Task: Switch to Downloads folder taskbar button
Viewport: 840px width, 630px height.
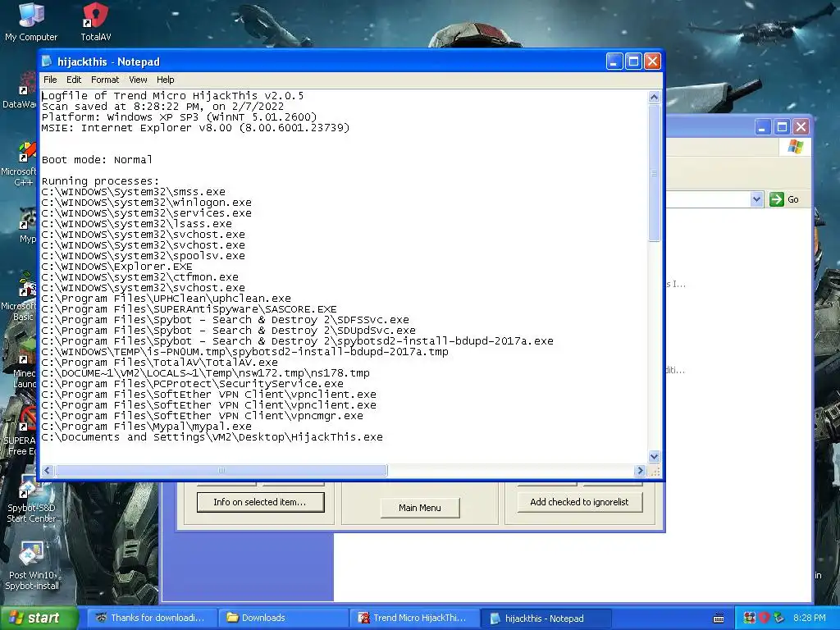Action: (x=284, y=618)
